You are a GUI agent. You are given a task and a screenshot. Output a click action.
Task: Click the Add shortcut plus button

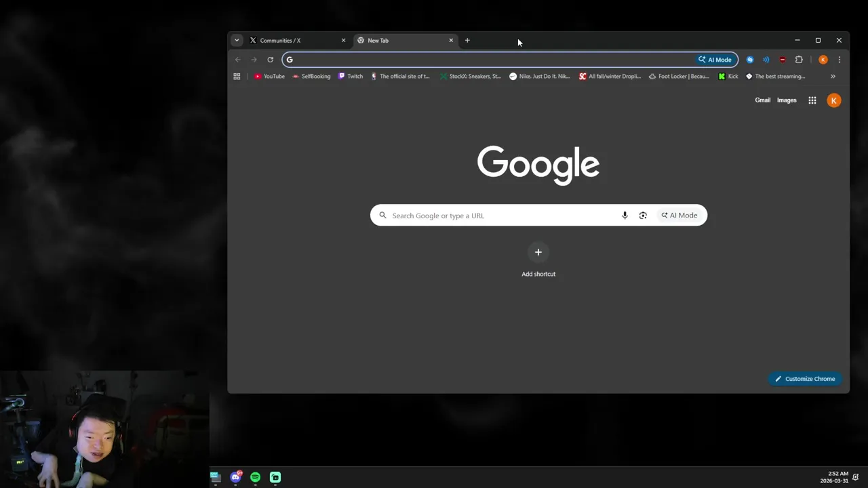tap(538, 252)
